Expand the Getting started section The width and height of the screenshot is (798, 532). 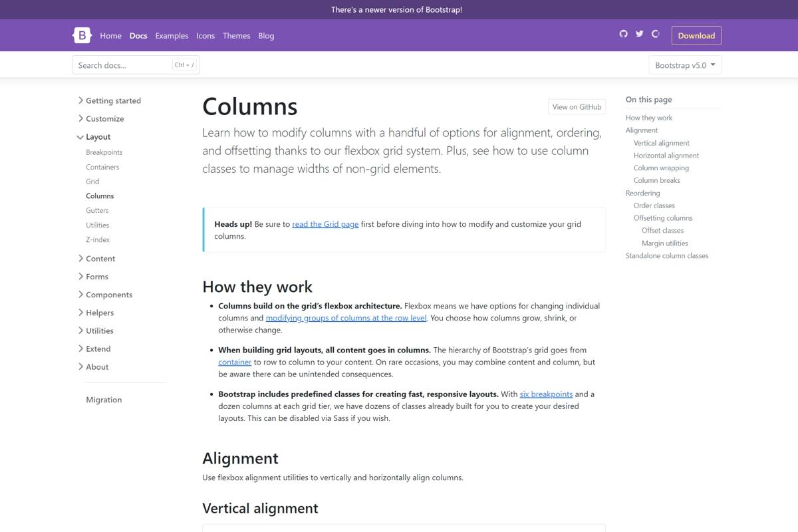pos(109,100)
